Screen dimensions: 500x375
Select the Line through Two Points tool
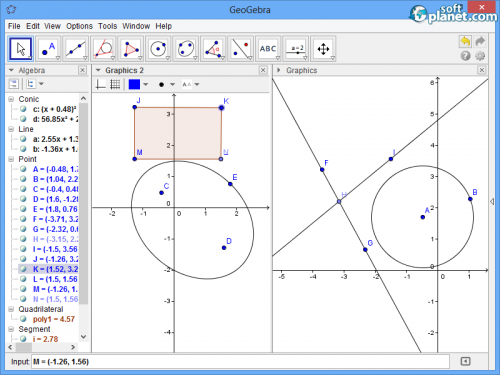click(76, 49)
